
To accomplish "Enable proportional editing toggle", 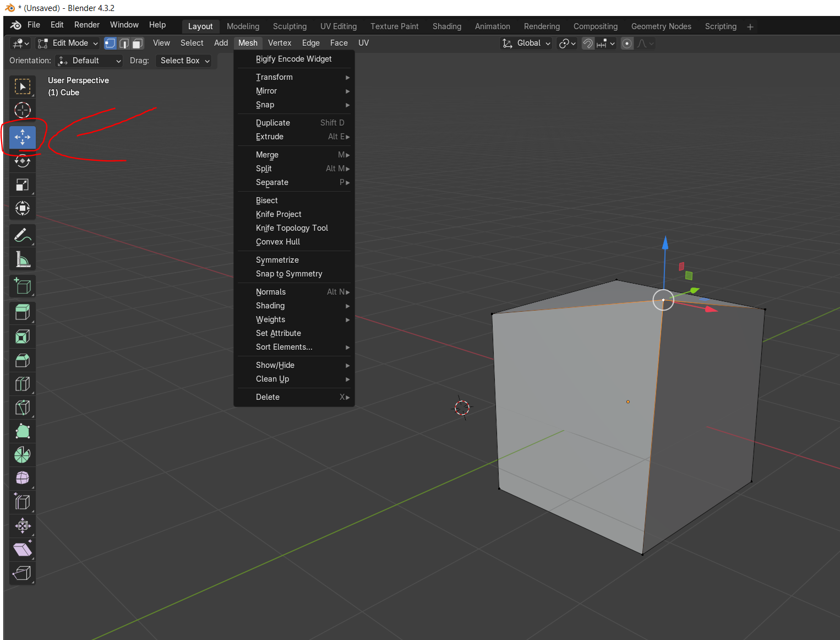I will pyautogui.click(x=627, y=44).
